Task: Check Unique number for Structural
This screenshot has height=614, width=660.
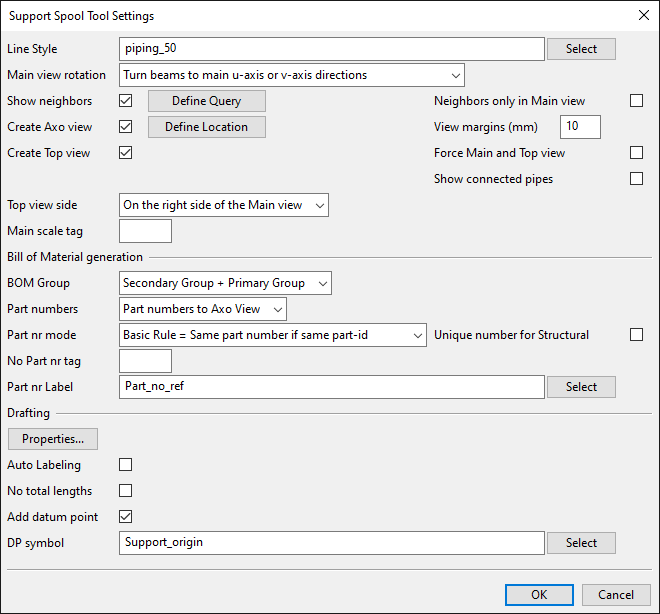Action: pyautogui.click(x=636, y=335)
